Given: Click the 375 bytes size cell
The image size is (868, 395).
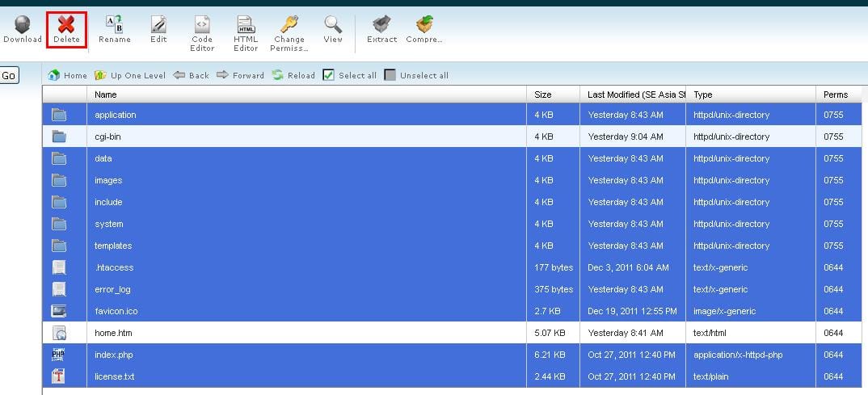Looking at the screenshot, I should [x=554, y=289].
